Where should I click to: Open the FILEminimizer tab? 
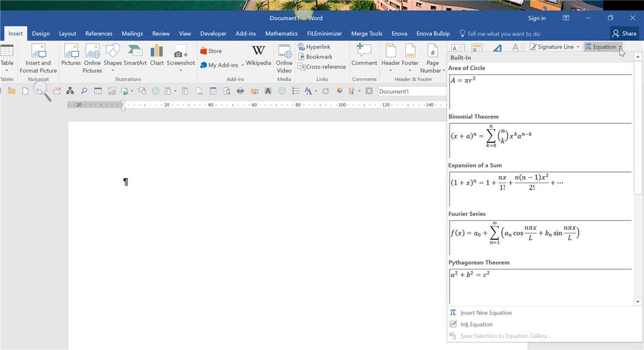pos(325,34)
